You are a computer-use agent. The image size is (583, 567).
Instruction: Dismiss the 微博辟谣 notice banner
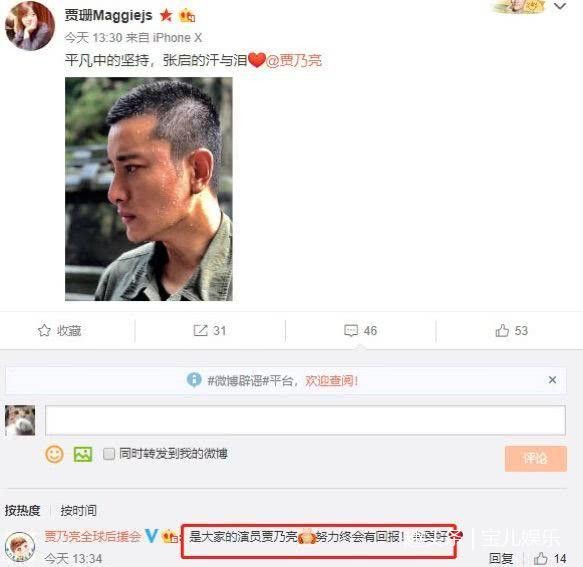tap(553, 380)
